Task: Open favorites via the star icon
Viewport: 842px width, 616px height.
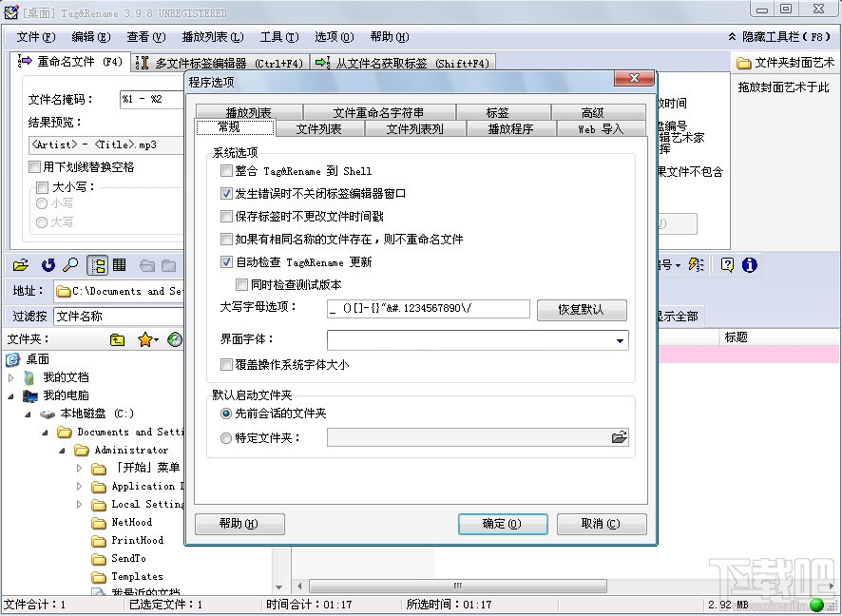Action: click(x=144, y=338)
